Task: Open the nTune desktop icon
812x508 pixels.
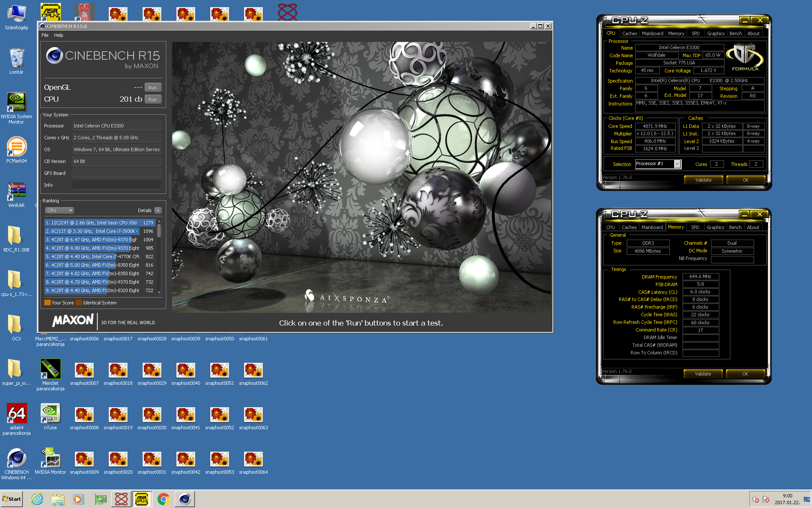Action: [x=50, y=417]
